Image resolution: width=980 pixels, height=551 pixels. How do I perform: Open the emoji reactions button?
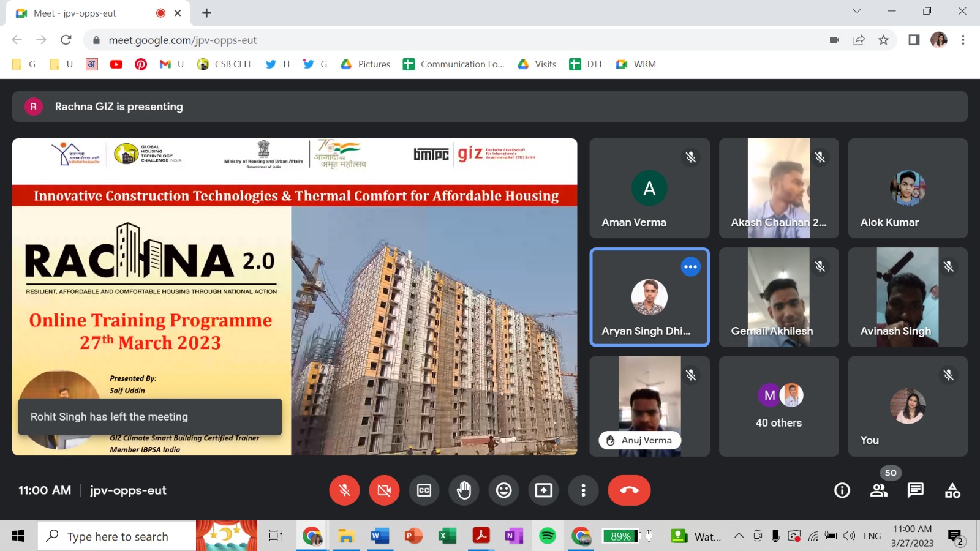pos(503,490)
